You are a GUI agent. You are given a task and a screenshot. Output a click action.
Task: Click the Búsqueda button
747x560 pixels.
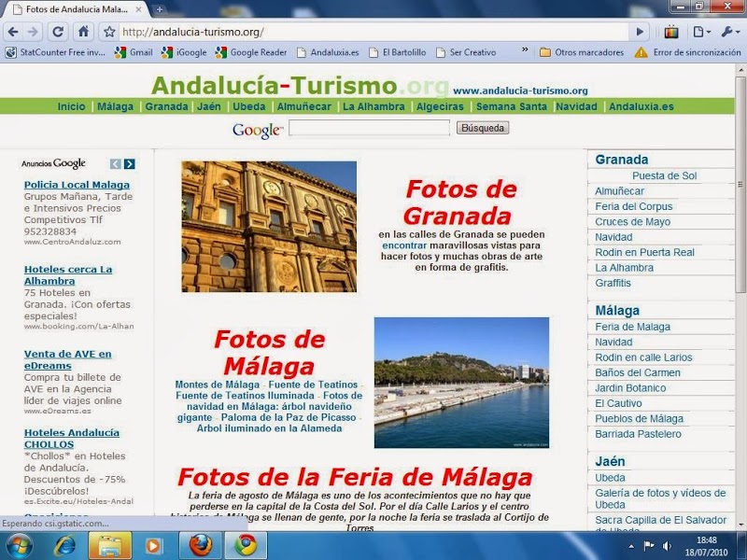pos(483,128)
